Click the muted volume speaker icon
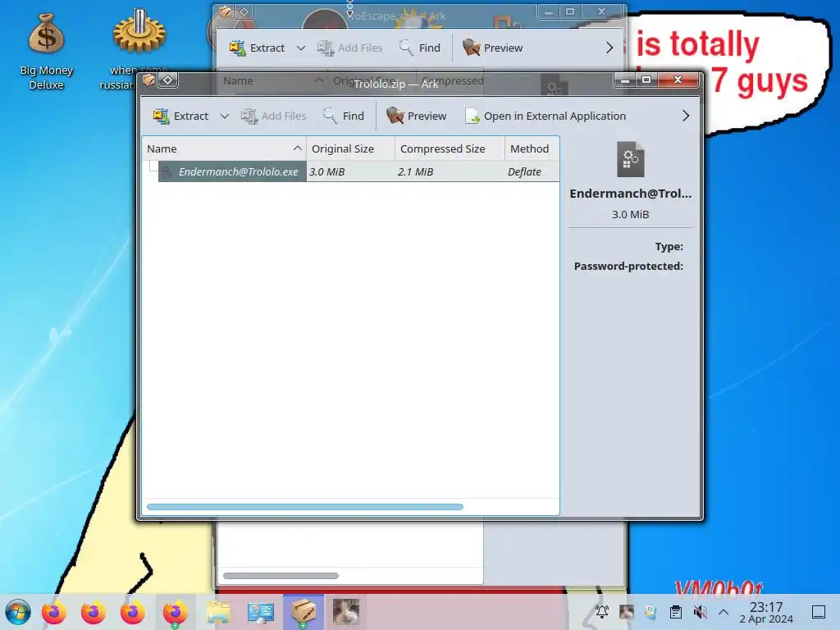 (x=700, y=611)
